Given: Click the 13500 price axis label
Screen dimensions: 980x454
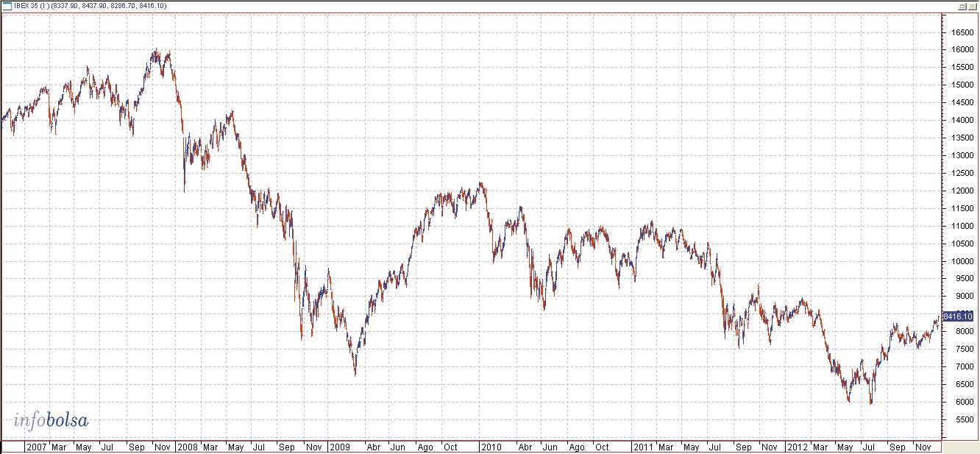Looking at the screenshot, I should (x=962, y=138).
